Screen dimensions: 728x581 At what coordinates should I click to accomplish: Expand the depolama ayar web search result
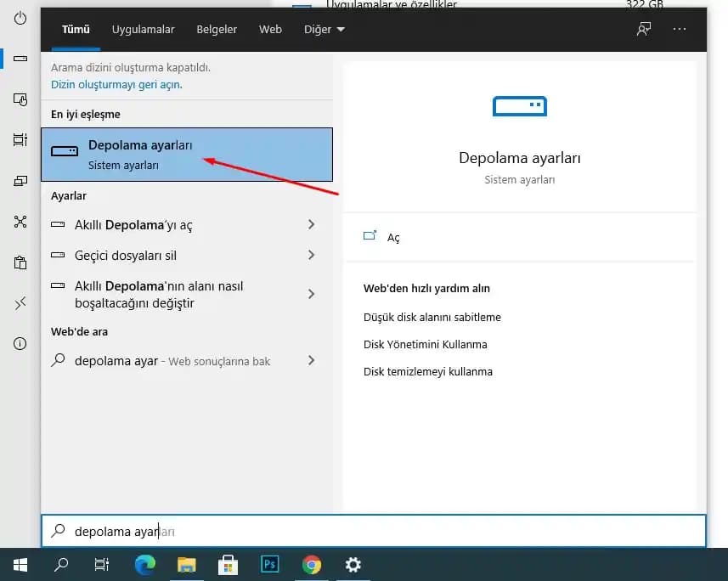(x=312, y=360)
